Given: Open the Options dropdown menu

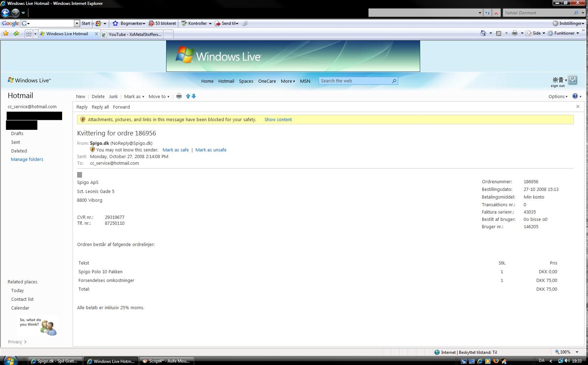Looking at the screenshot, I should point(557,97).
